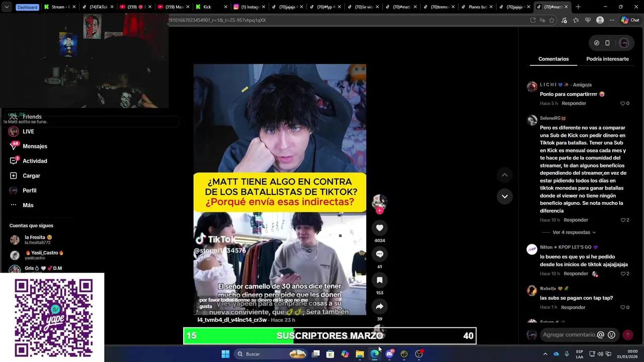Like the video with the heart icon
The width and height of the screenshot is (644, 362).
click(379, 228)
